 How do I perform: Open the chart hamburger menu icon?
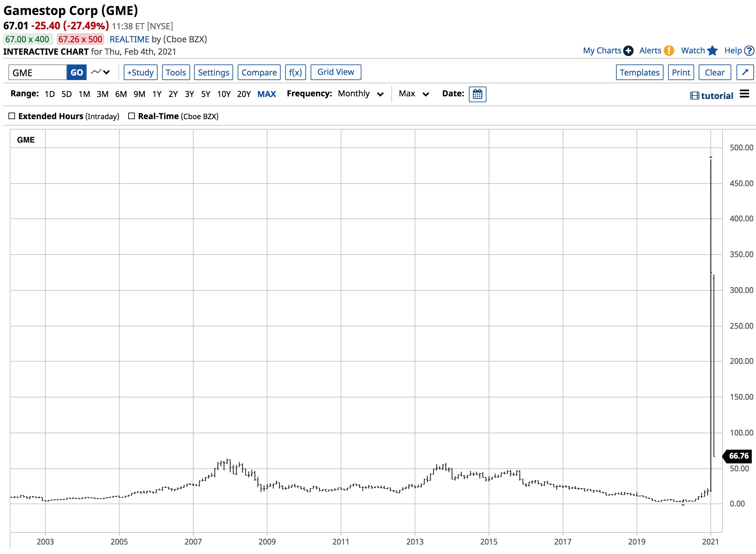[x=744, y=93]
